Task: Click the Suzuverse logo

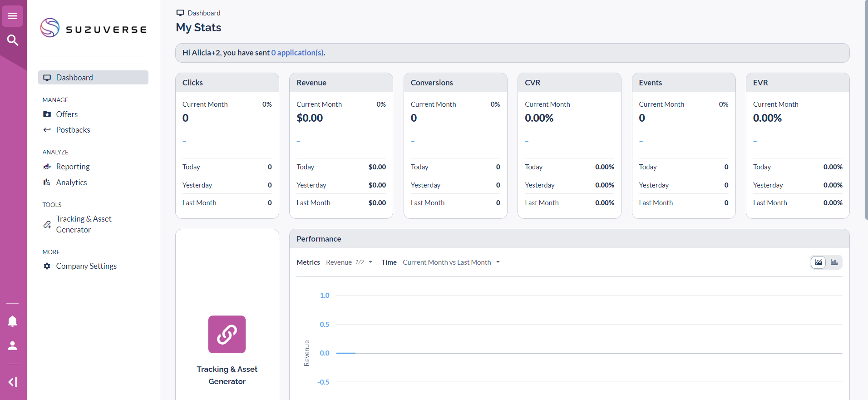Action: (x=94, y=29)
